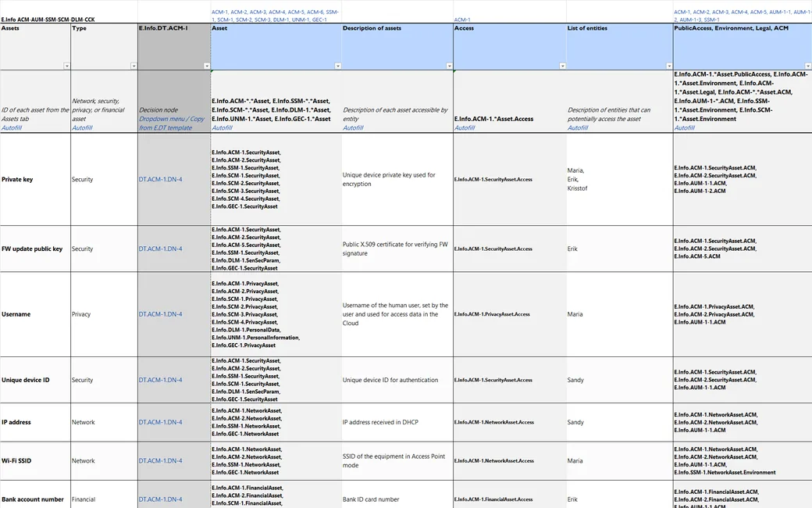Viewport: 812px width, 508px height.
Task: Select 'Network' type cell in IP address row
Action: pyautogui.click(x=104, y=423)
